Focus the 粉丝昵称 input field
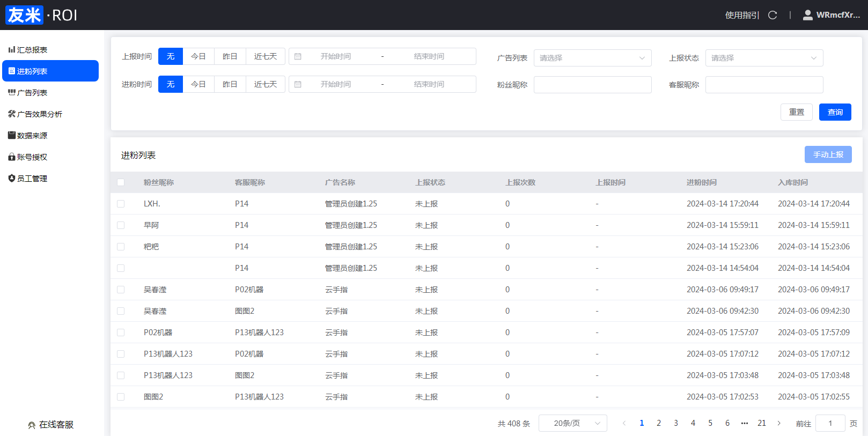Viewport: 868px width, 436px height. (592, 85)
